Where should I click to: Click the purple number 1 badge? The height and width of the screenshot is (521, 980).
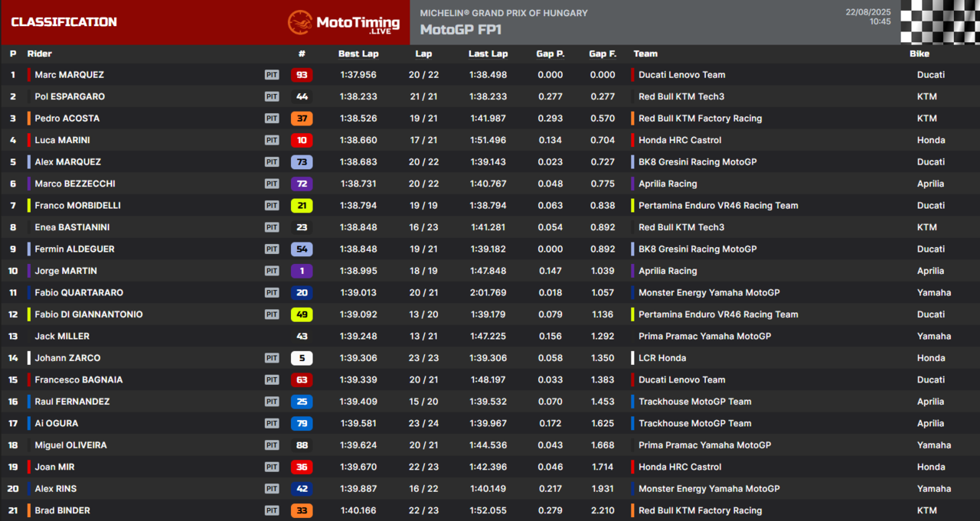[302, 271]
